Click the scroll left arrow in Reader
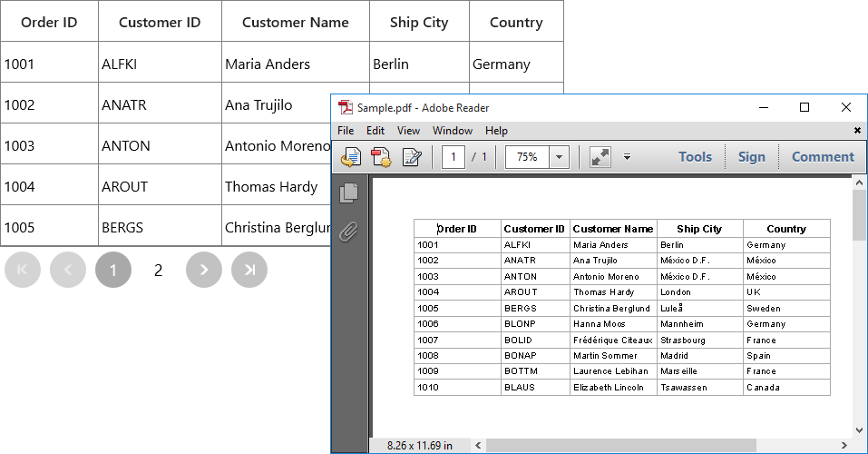The width and height of the screenshot is (868, 454). pos(478,445)
